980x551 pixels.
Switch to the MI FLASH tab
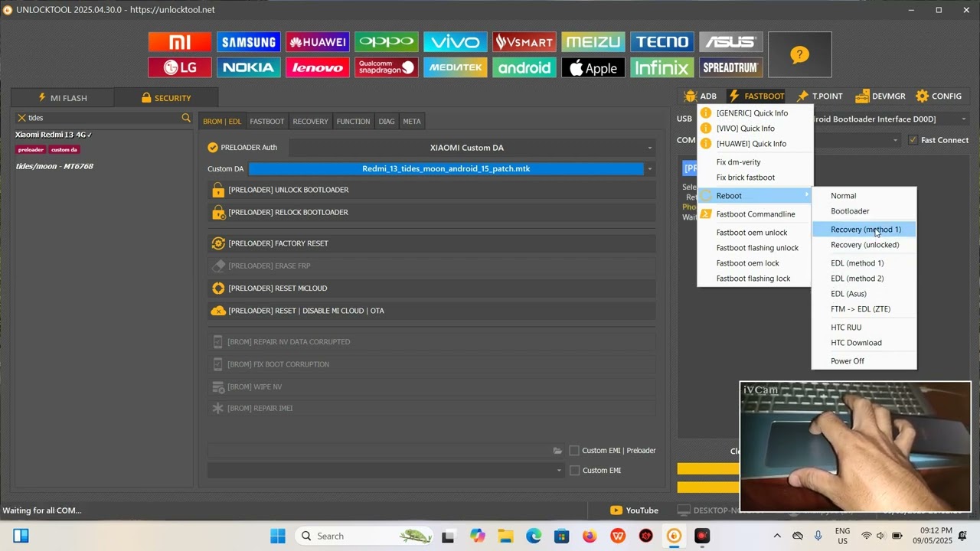pos(63,97)
